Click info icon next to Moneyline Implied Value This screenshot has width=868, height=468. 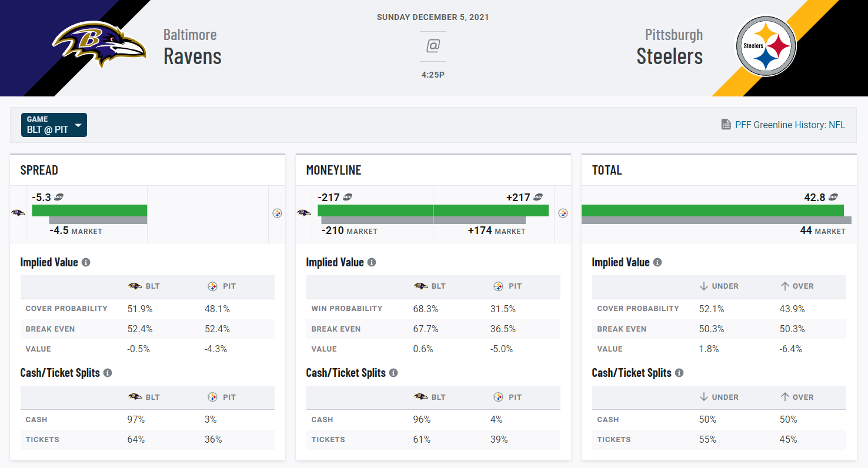tap(372, 262)
